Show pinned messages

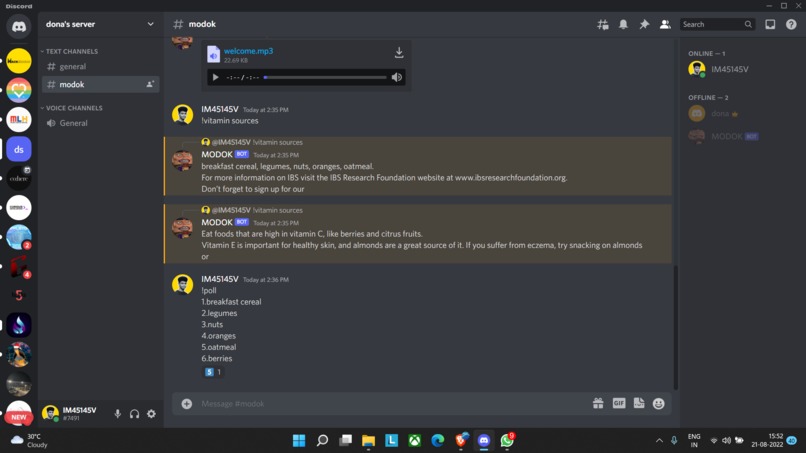(x=644, y=24)
